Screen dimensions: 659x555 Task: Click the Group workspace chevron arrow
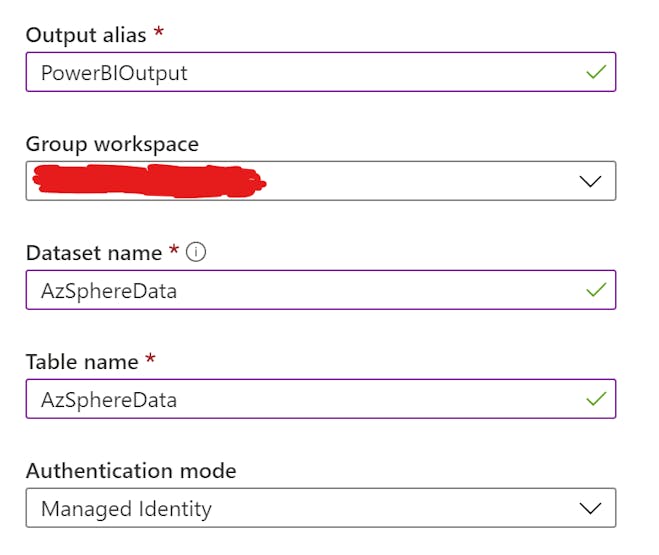click(591, 181)
